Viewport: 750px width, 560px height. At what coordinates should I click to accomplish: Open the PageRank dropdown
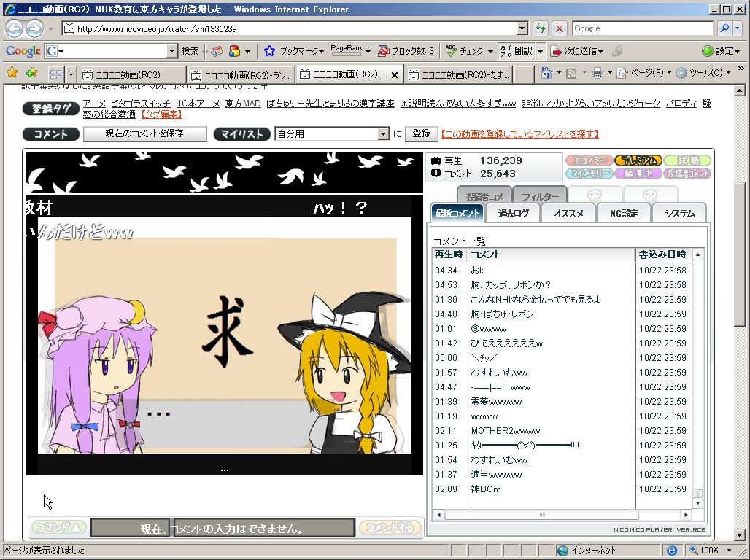368,51
